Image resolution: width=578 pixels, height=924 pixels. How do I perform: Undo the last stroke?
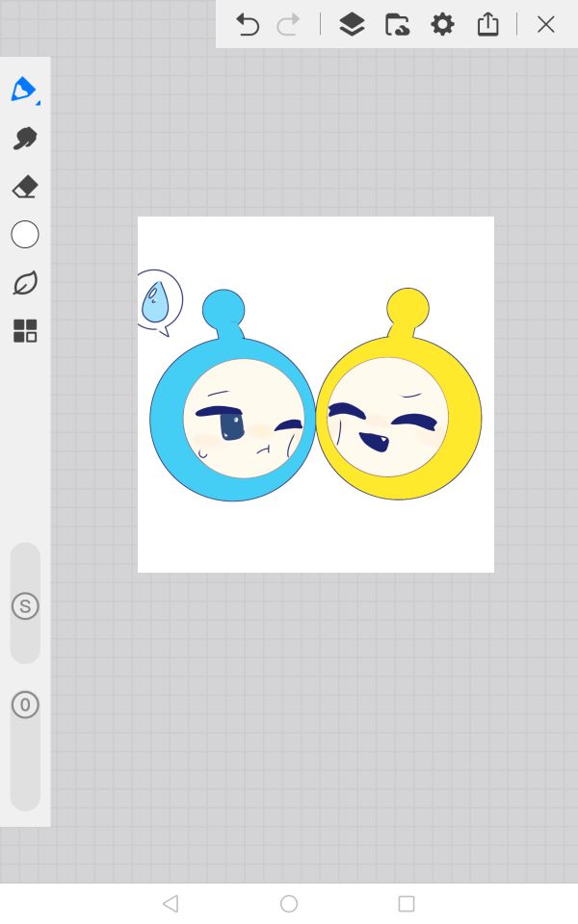point(248,25)
